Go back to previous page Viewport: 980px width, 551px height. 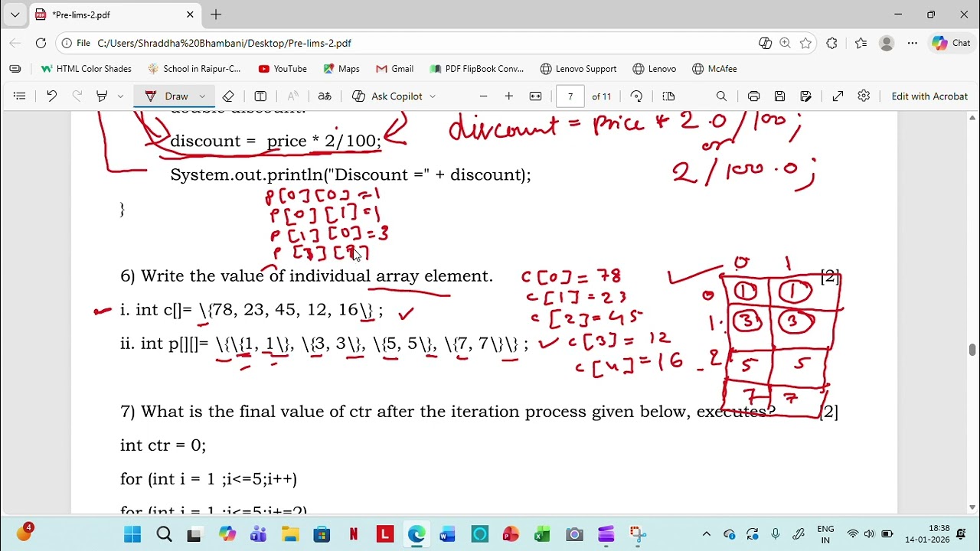15,44
